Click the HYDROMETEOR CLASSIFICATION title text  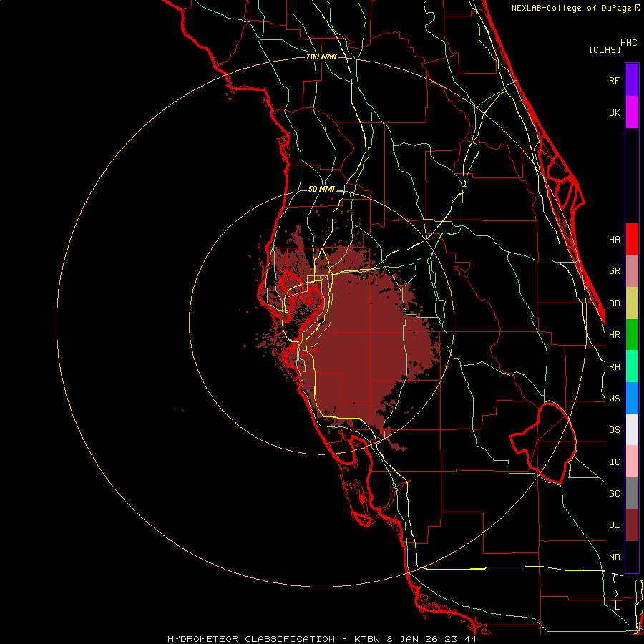pyautogui.click(x=251, y=639)
